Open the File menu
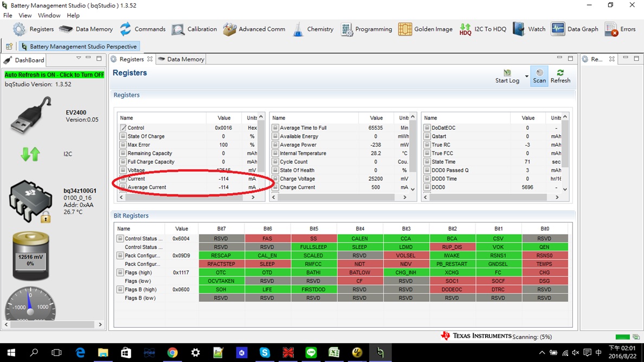 (8, 15)
